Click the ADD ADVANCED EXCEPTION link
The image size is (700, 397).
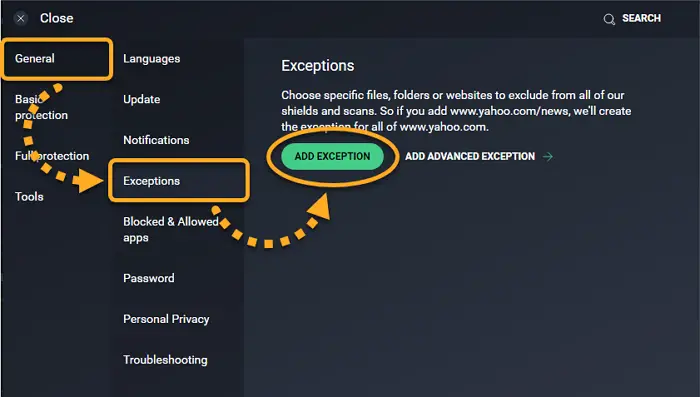point(470,156)
